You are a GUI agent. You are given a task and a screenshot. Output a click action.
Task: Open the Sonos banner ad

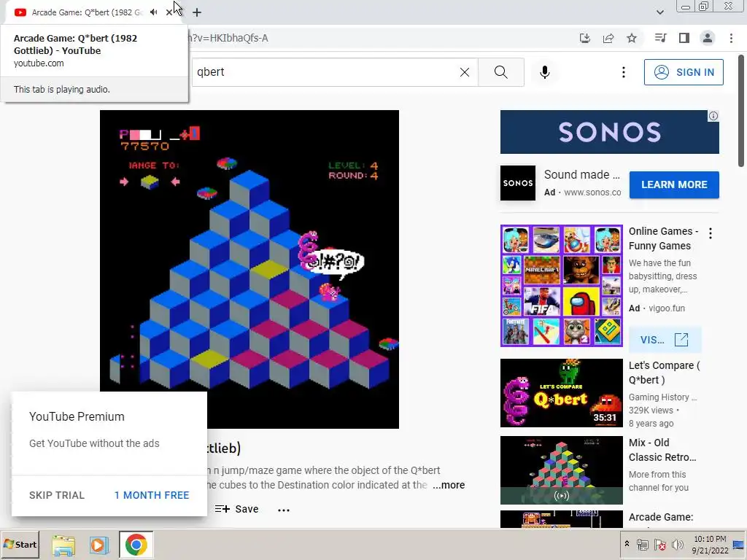609,132
